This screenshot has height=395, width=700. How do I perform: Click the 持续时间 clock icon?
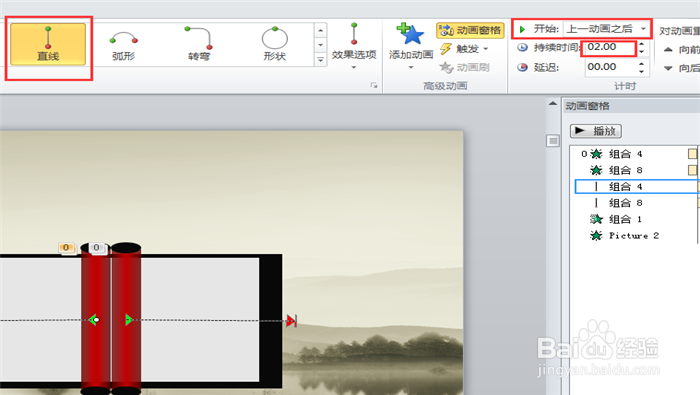pos(522,47)
